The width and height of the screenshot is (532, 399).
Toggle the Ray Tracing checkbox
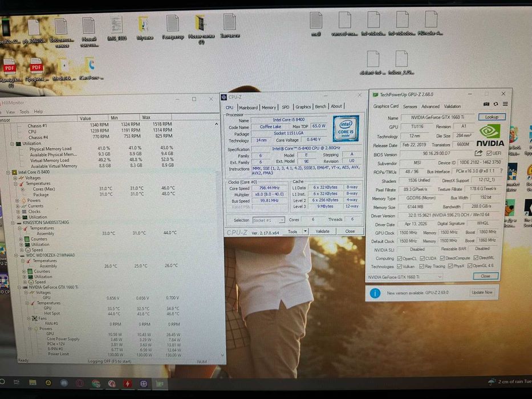[x=421, y=266]
